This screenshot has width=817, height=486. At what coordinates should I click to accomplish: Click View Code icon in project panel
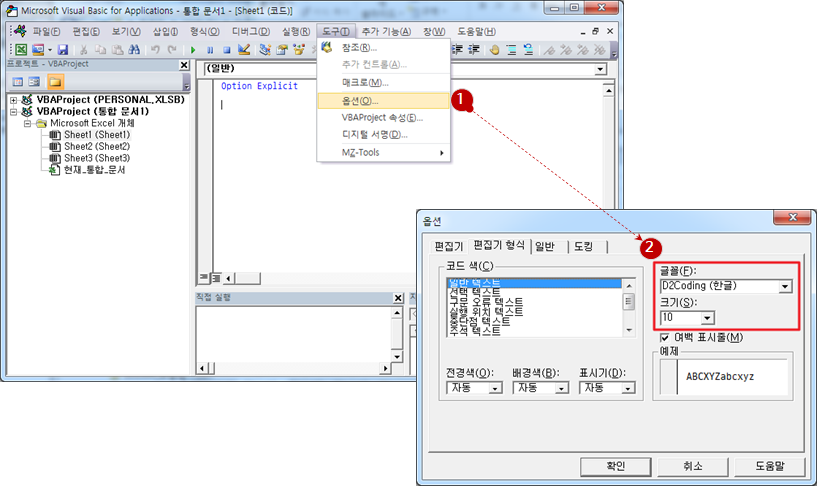tap(18, 82)
